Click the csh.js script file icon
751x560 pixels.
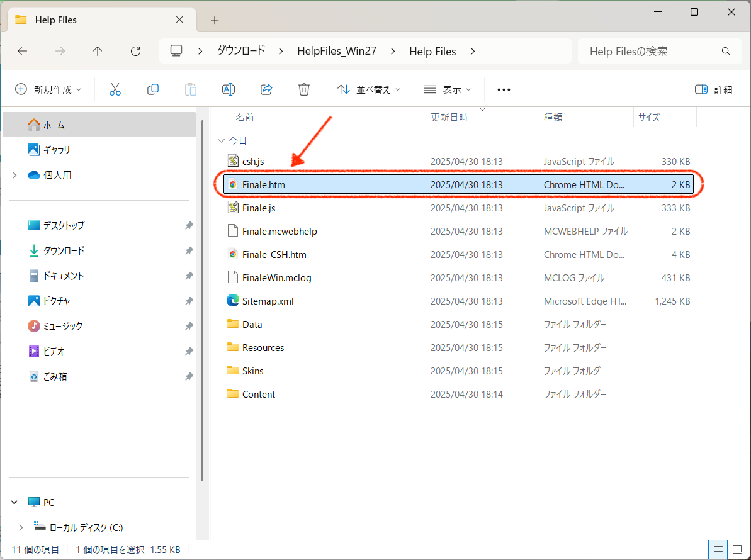234,161
